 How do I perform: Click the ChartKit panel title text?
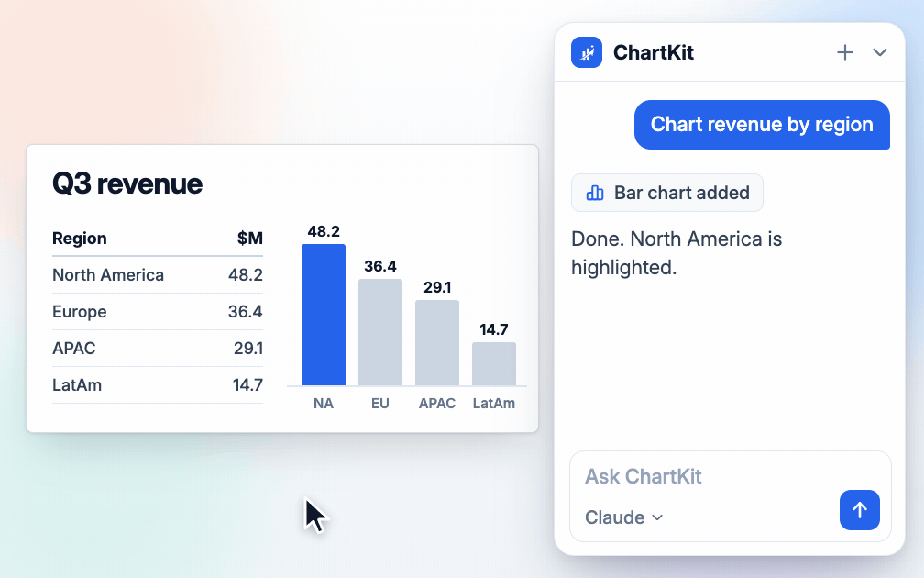[x=654, y=52]
